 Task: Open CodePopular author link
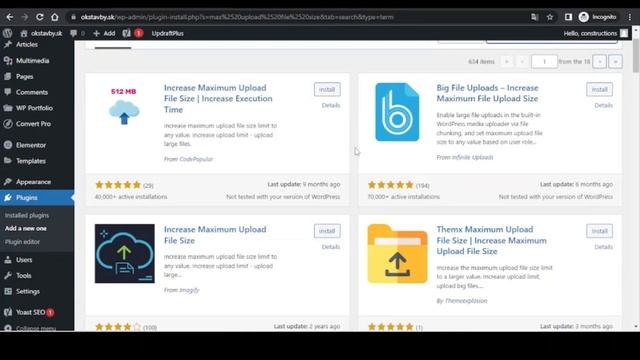196,159
